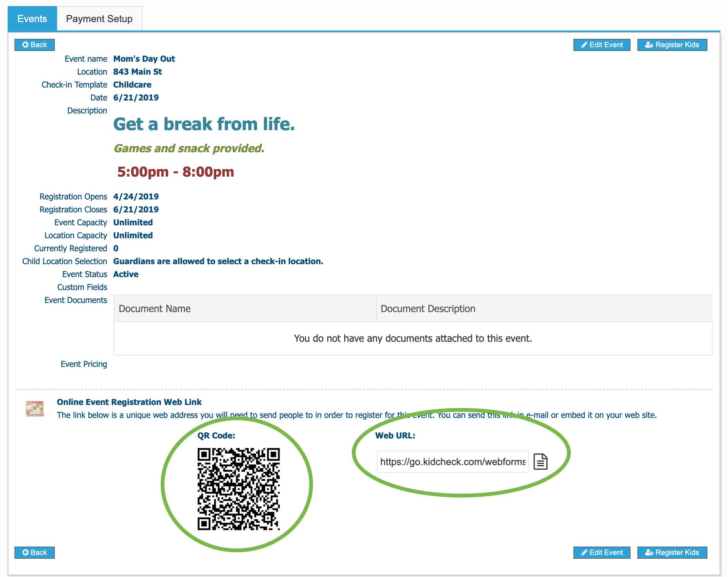Image resolution: width=728 pixels, height=577 pixels.
Task: Click the Currently Registered count '0'
Action: coord(116,249)
